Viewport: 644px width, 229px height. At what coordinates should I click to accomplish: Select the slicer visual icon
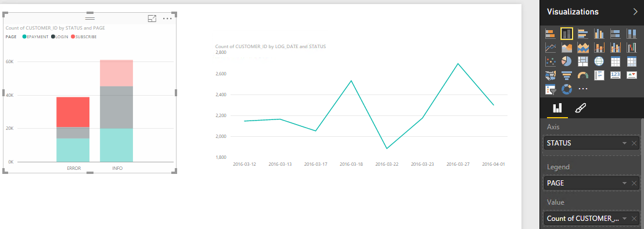551,89
